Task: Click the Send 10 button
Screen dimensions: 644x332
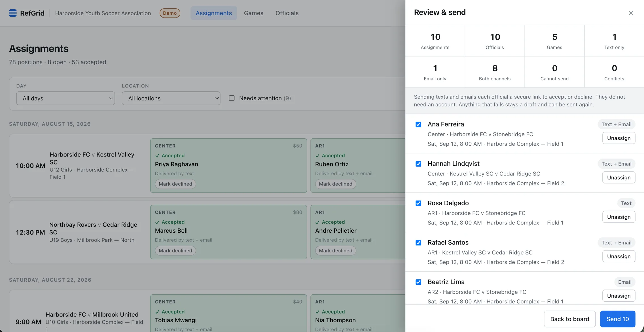Action: (617, 319)
